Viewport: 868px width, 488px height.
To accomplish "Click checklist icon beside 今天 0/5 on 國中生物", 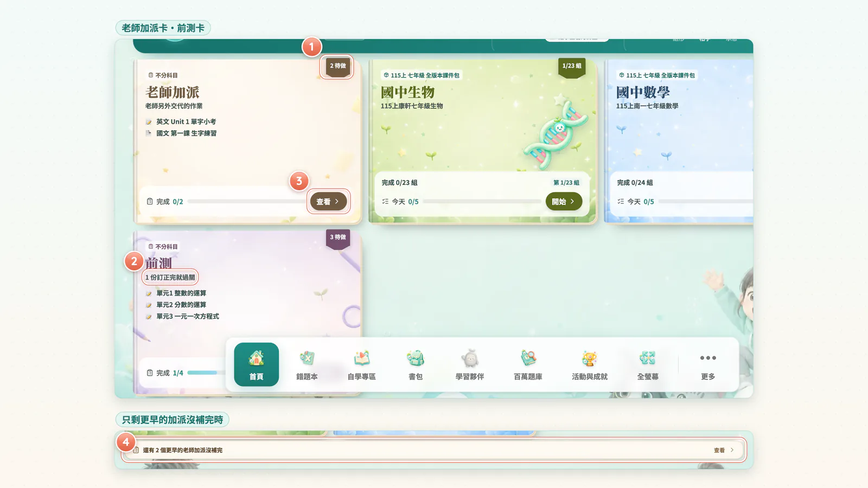I will click(x=385, y=201).
